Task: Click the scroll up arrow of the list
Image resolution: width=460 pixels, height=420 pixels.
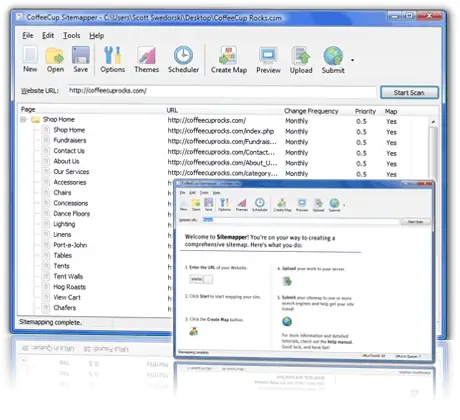Action: click(x=433, y=122)
